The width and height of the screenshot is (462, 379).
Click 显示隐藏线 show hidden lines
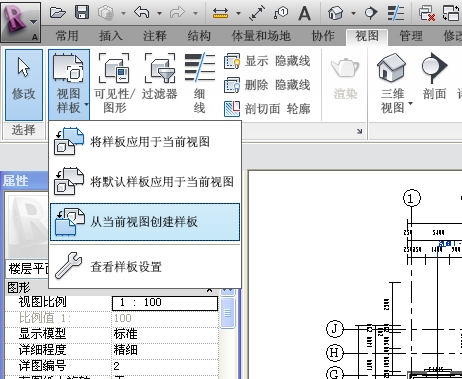267,61
